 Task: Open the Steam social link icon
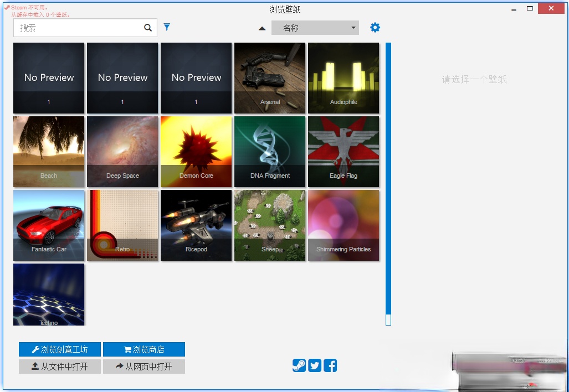[299, 365]
